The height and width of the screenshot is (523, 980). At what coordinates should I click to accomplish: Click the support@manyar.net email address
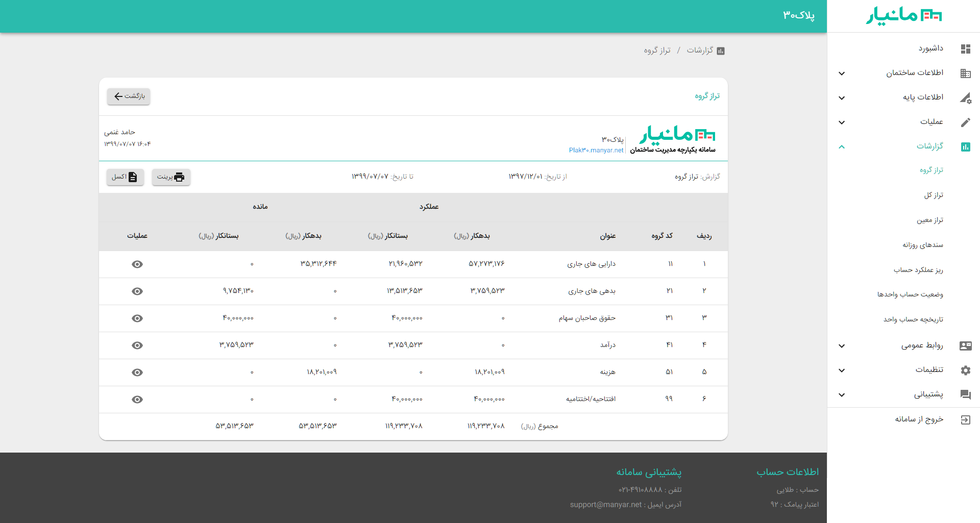pyautogui.click(x=606, y=505)
